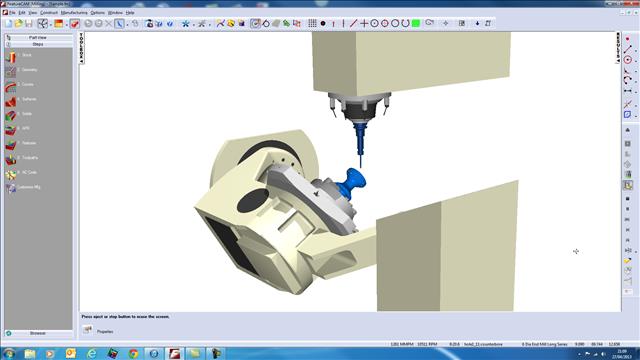Image resolution: width=640 pixels, height=360 pixels.
Task: Click the green square toolbar swatch
Action: point(416,24)
